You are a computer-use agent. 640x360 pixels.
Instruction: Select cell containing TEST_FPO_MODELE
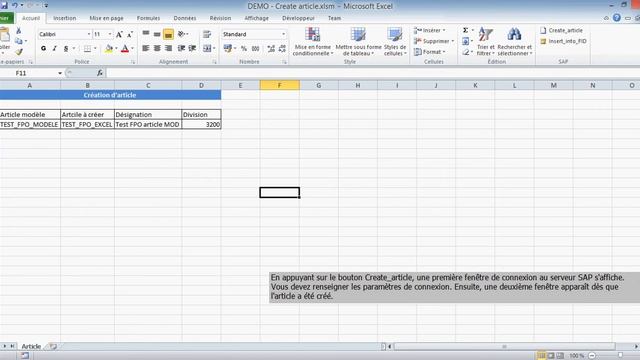[30, 124]
